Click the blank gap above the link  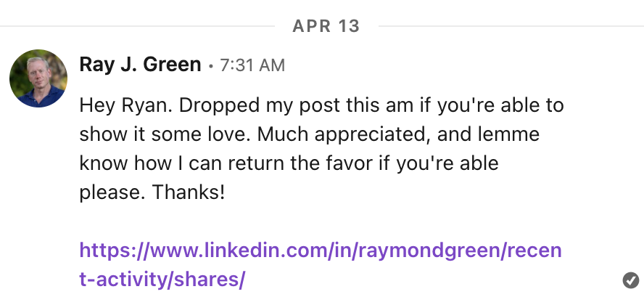(x=319, y=222)
